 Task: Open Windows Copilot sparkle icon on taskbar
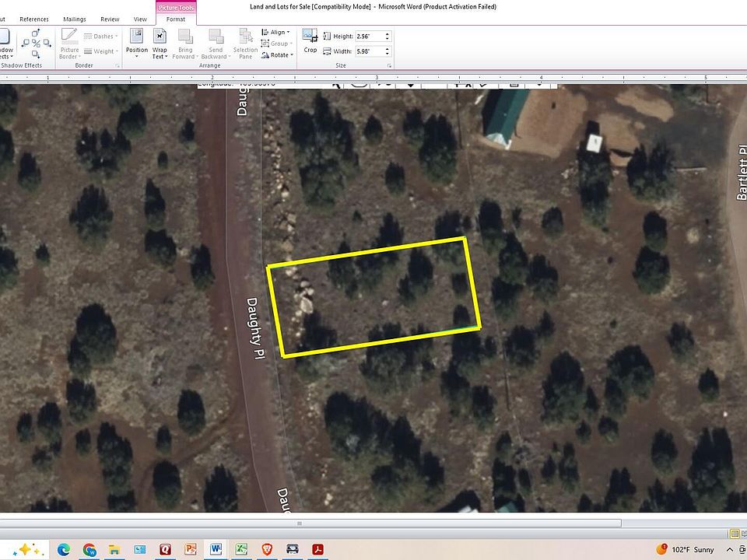25,550
